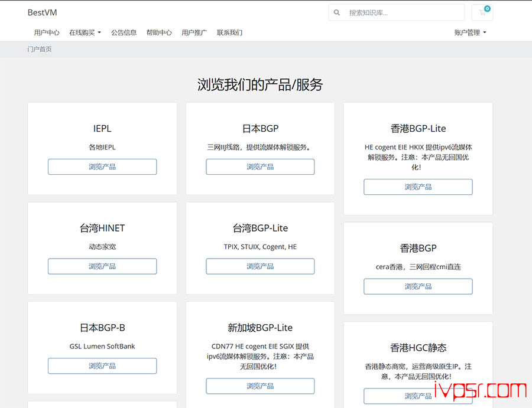Viewport: 532px width, 408px height.
Task: Browse products under 香港BGP-Lite
Action: (x=418, y=187)
